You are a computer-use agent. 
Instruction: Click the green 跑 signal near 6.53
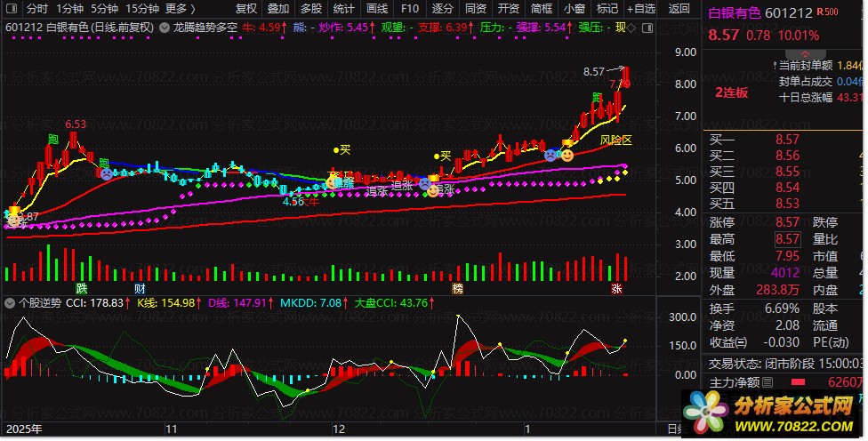point(53,139)
